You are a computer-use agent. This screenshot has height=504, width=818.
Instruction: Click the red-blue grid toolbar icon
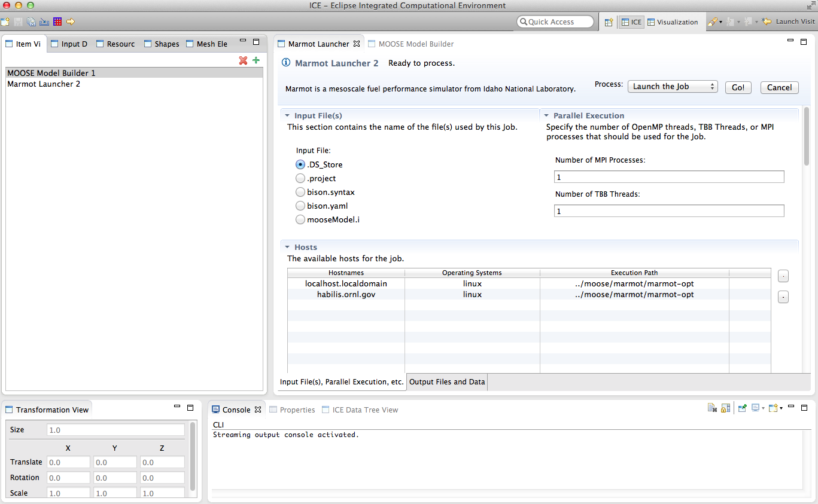click(57, 22)
